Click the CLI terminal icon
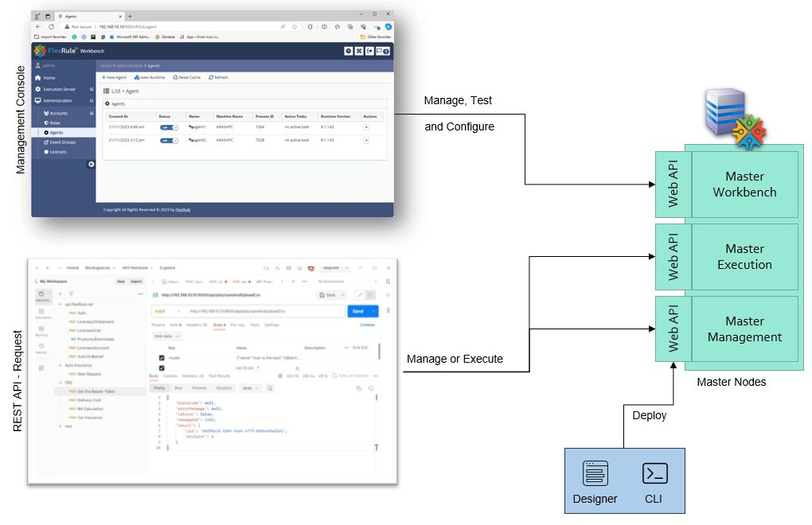 tap(654, 472)
